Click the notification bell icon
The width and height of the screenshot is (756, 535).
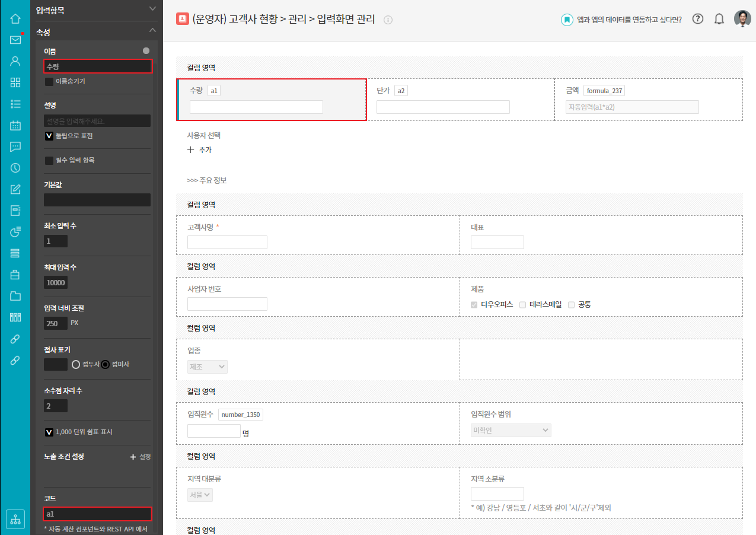pos(719,19)
